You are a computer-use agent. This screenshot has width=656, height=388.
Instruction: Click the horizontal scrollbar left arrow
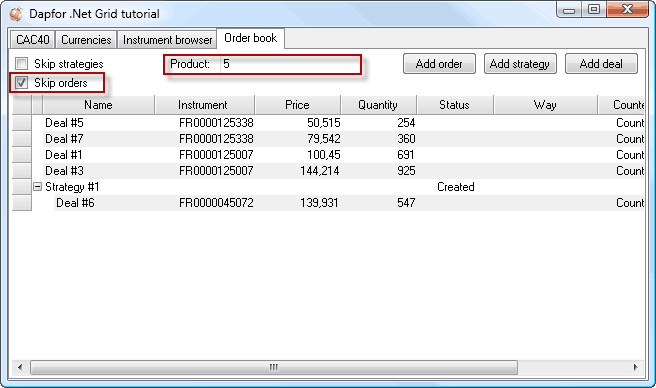(20, 367)
